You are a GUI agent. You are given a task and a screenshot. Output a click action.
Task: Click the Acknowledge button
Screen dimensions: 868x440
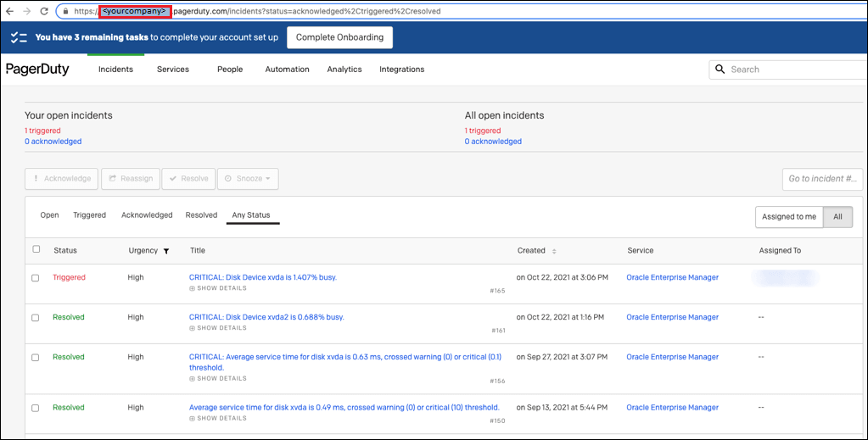click(x=61, y=179)
